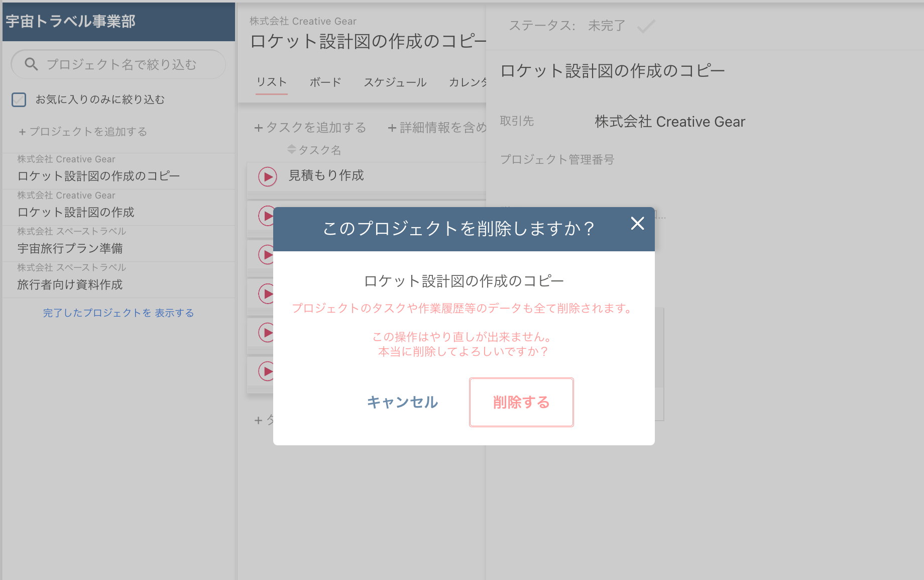
Task: Dismiss the delete dialog with the X
Action: [x=637, y=224]
